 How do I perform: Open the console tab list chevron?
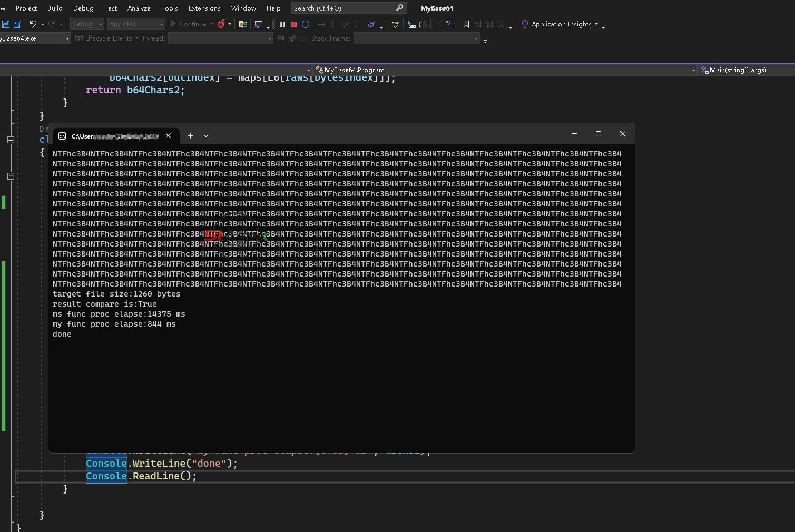206,136
